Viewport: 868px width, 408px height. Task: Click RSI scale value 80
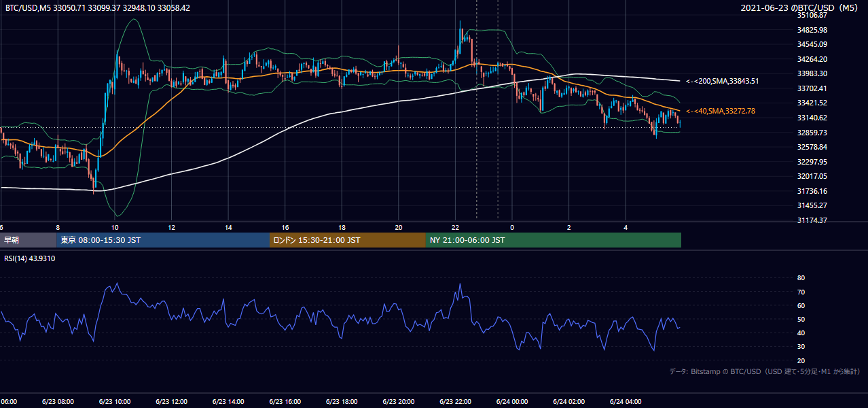[801, 278]
